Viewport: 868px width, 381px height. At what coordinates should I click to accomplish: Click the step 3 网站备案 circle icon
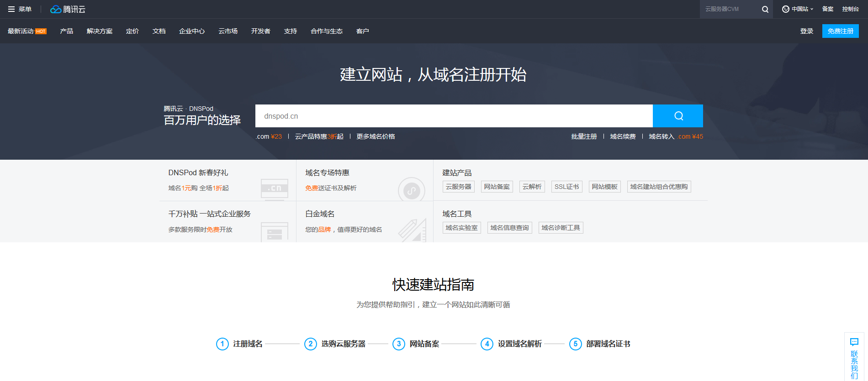(398, 344)
